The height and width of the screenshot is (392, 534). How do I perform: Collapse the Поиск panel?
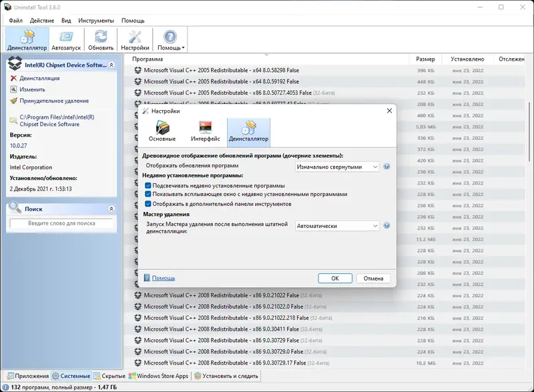point(111,209)
